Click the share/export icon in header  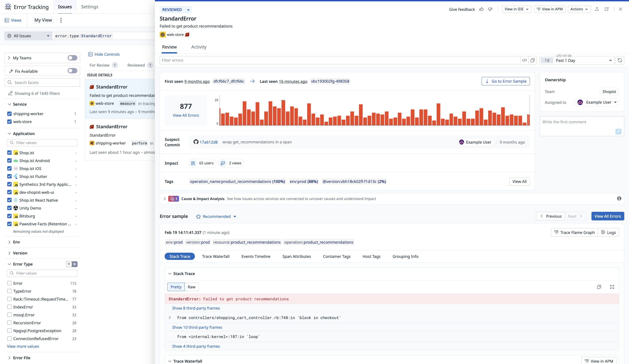point(597,9)
